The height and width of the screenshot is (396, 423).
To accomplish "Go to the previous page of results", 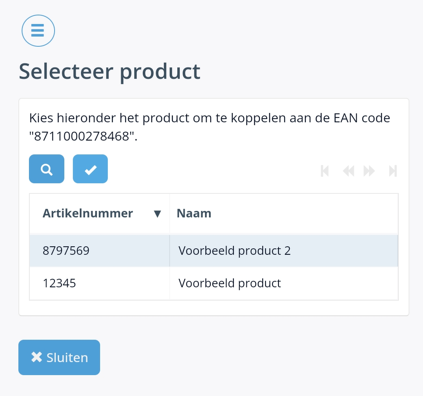I will pyautogui.click(x=348, y=171).
